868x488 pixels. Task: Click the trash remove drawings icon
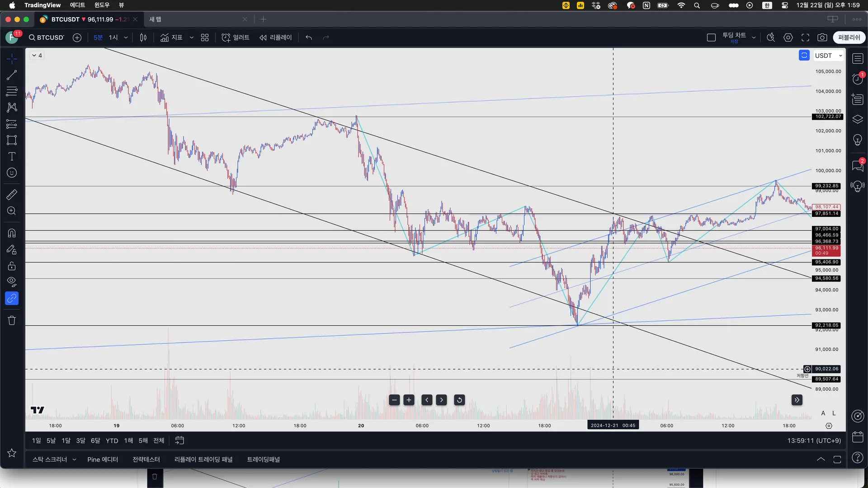pyautogui.click(x=12, y=320)
